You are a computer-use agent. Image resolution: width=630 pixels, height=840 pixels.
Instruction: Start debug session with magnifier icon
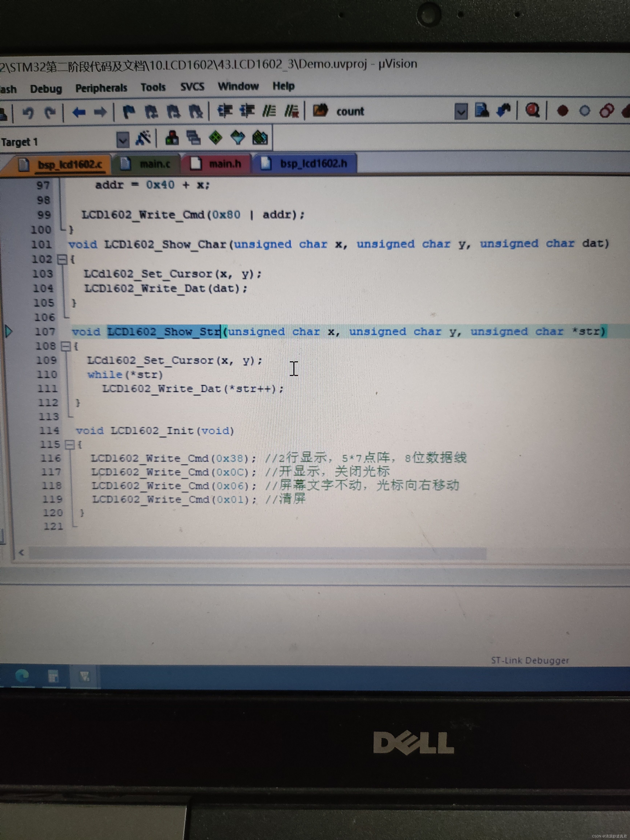pyautogui.click(x=532, y=110)
